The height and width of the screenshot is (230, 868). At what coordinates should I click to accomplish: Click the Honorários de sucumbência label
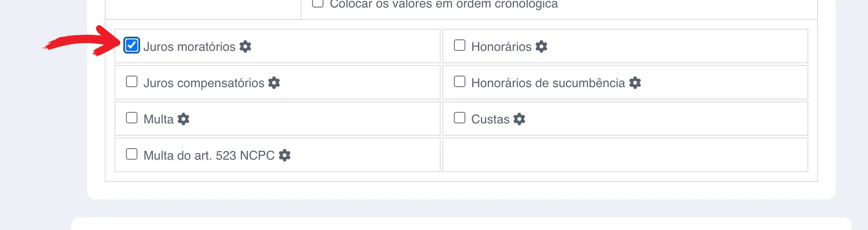click(548, 83)
